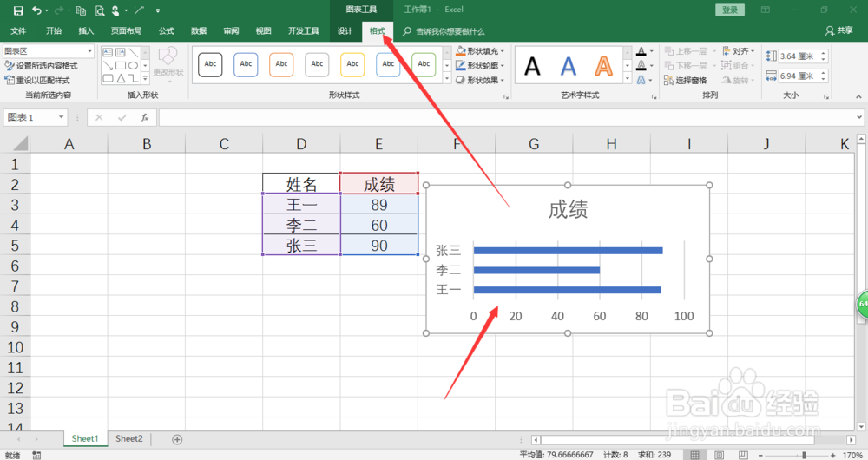Switch to the 页面布局 Page Layout tab
Image resolution: width=868 pixels, height=460 pixels.
pyautogui.click(x=126, y=31)
